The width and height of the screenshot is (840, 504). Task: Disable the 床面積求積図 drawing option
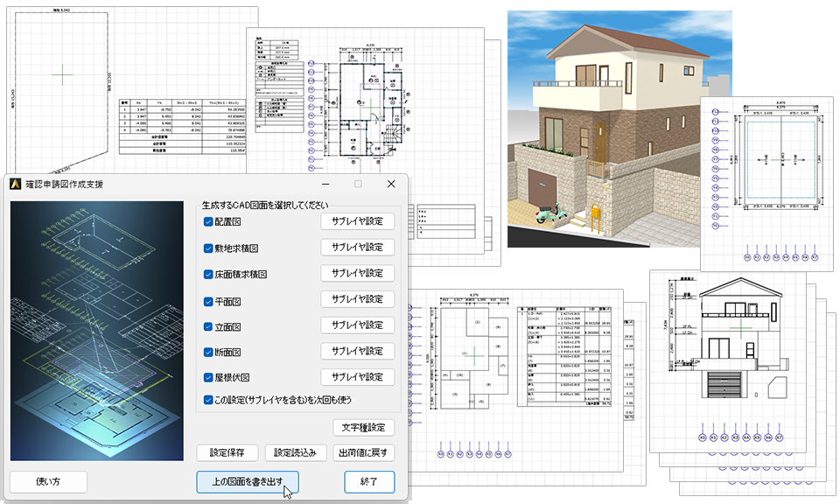pyautogui.click(x=208, y=274)
